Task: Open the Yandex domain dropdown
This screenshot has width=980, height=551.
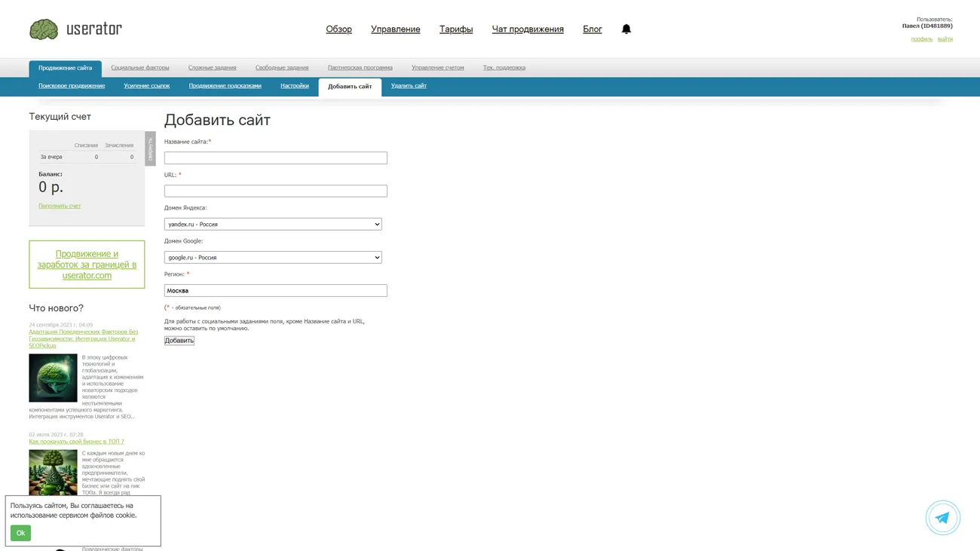Action: [x=273, y=224]
